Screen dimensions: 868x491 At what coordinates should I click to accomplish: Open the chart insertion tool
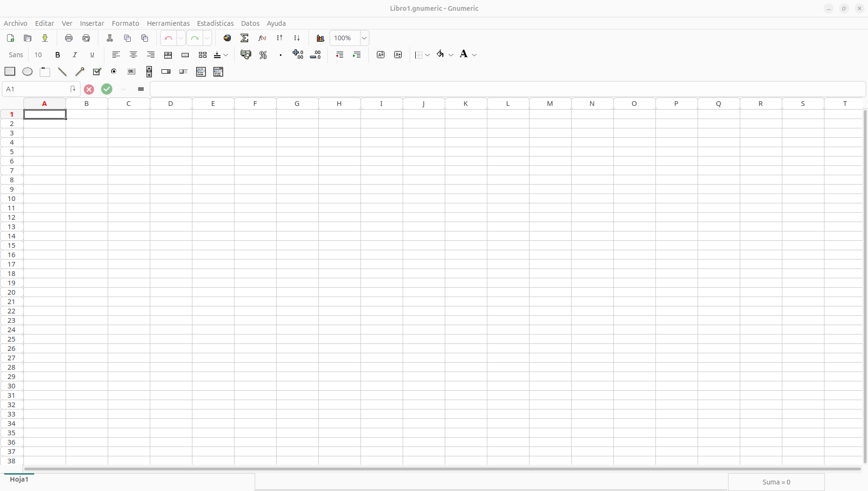[320, 38]
